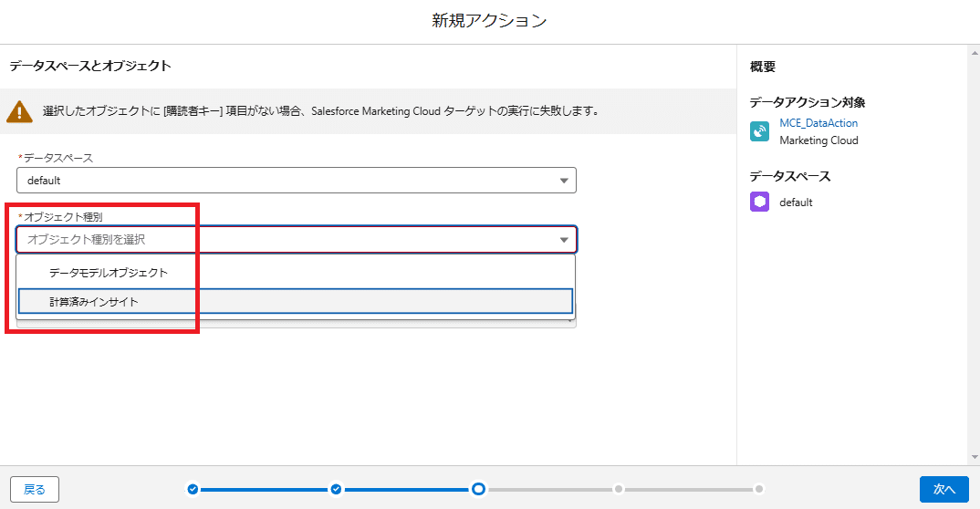Select 計算済みインサイト option
The width and height of the screenshot is (980, 509).
click(x=296, y=301)
